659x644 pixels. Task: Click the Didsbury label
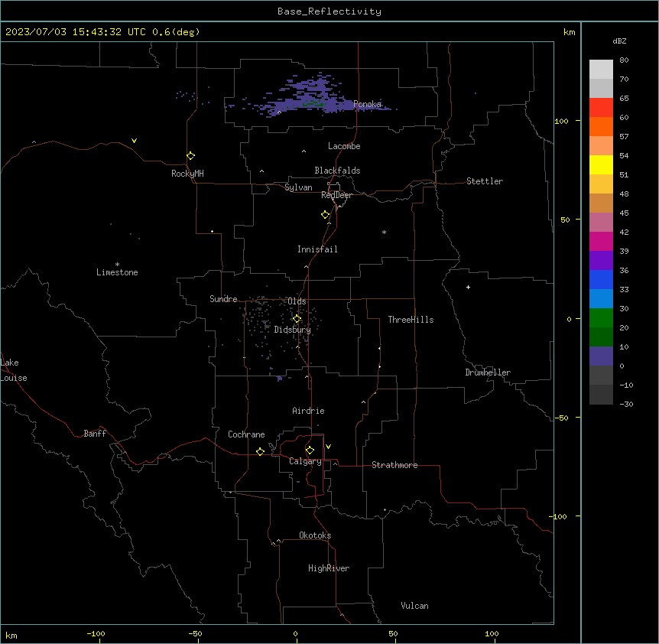293,330
